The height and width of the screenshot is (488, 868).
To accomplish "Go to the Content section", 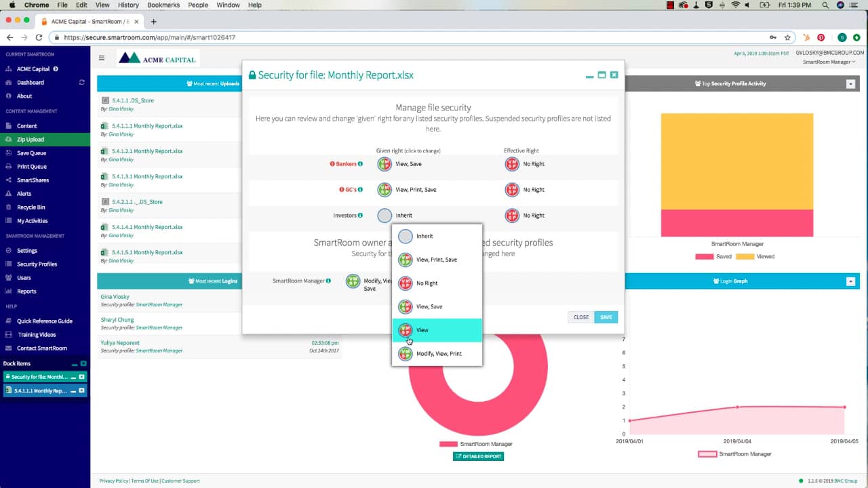I will coord(27,126).
